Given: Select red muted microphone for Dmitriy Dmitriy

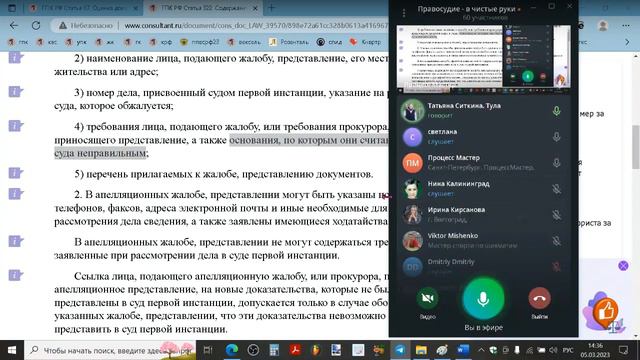Looking at the screenshot, I should click(x=556, y=267).
